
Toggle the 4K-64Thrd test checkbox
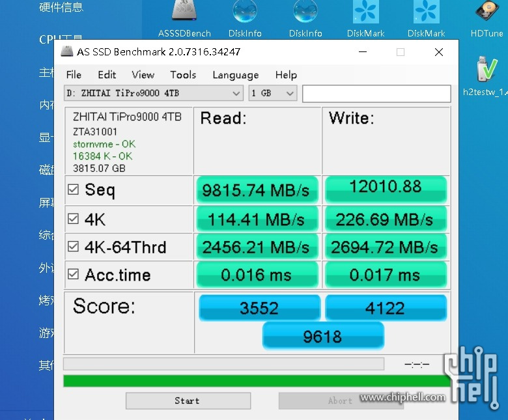[x=73, y=247]
